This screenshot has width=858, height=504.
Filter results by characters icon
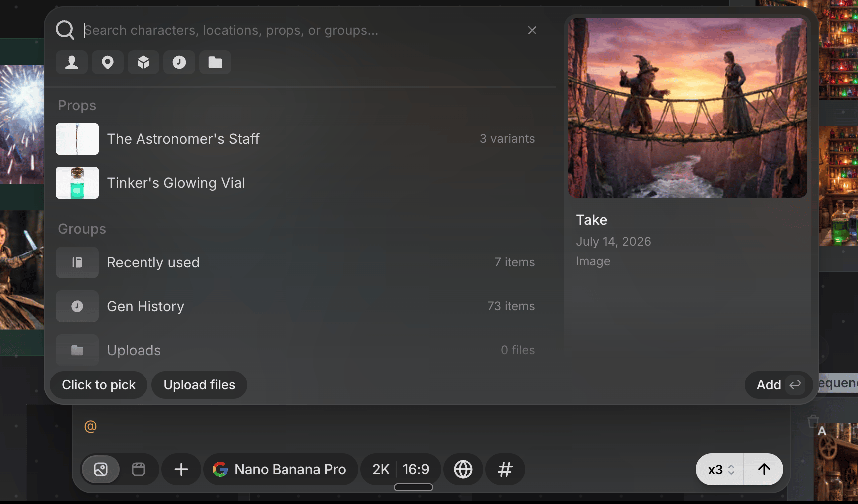(72, 62)
